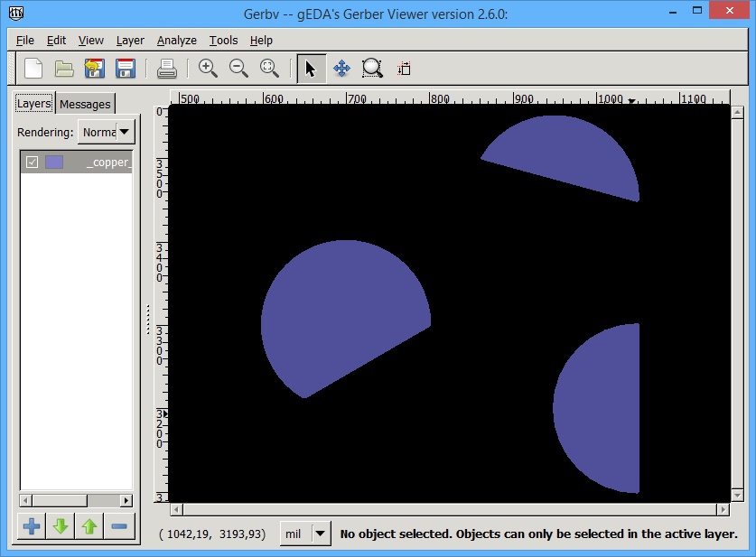Select the pointer tool
Image resolution: width=756 pixels, height=557 pixels.
[311, 69]
